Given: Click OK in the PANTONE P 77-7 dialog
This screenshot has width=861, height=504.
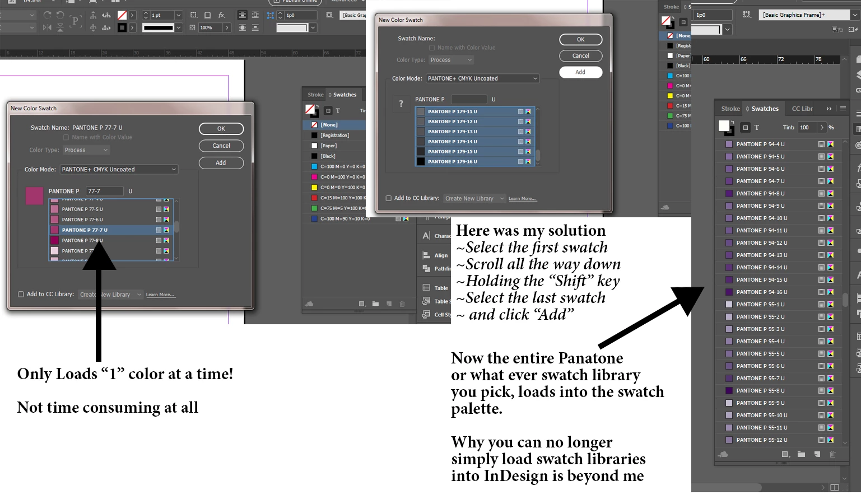Looking at the screenshot, I should tap(221, 129).
